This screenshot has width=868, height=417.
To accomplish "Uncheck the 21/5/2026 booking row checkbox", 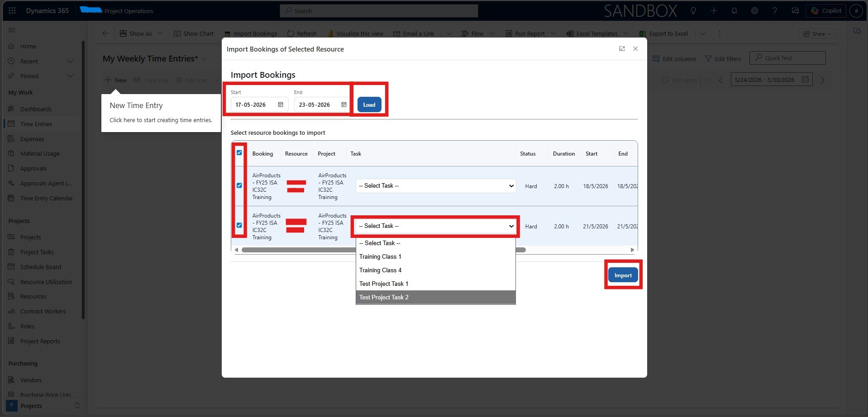I will [x=239, y=225].
